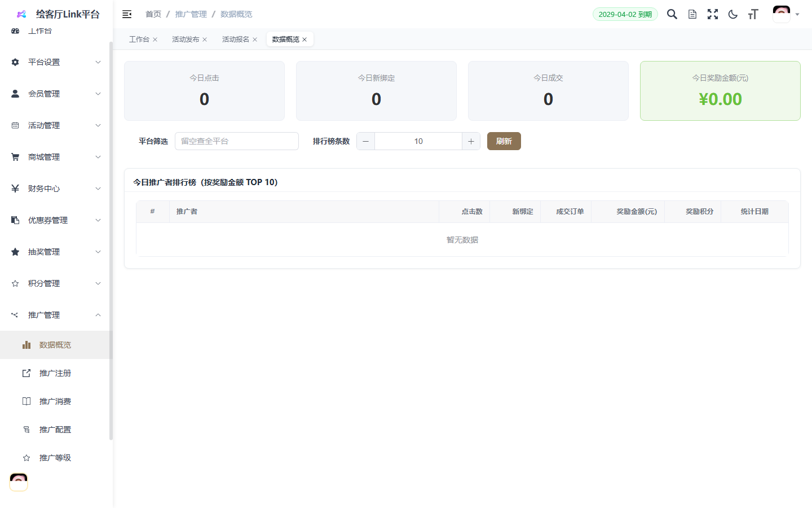Expand the 商城管理 menu chevron
Screen dimensions: 812x508
[x=98, y=157]
